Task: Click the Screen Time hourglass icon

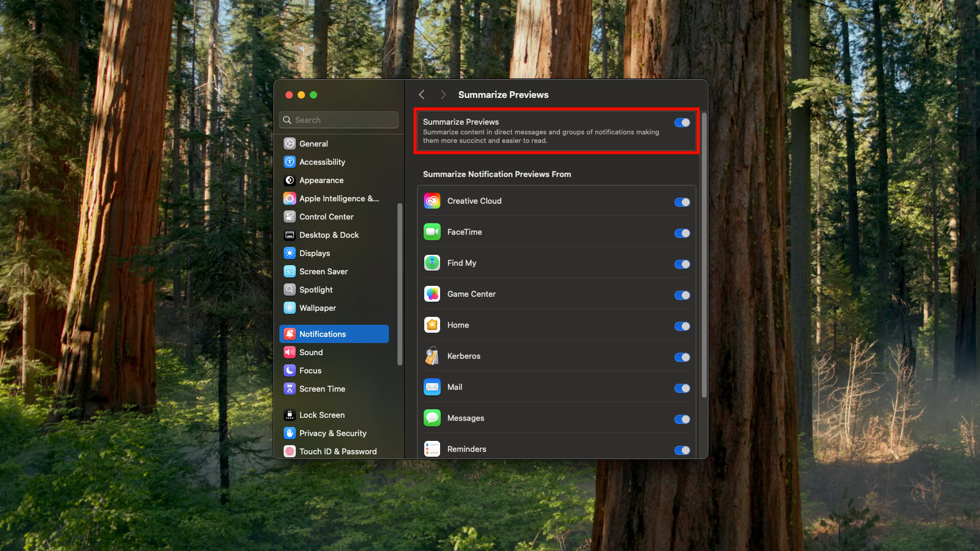Action: click(290, 389)
